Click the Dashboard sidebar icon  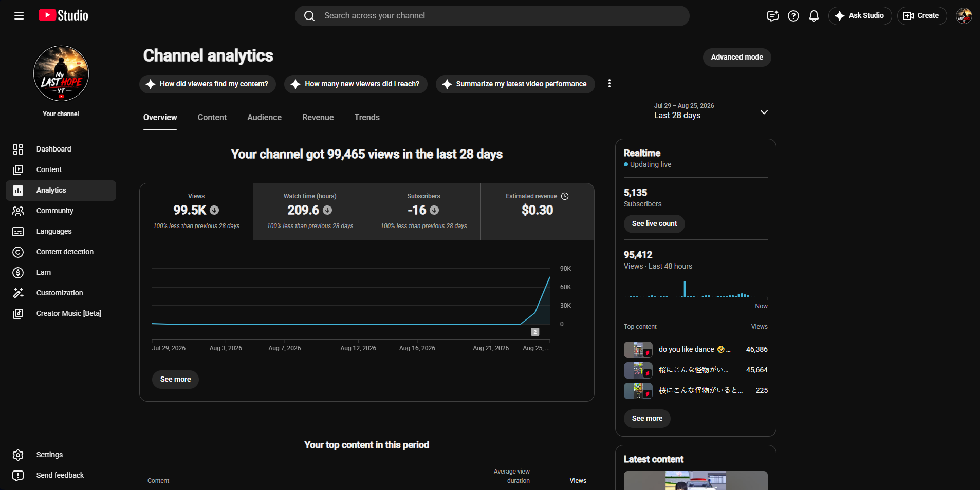click(x=18, y=149)
